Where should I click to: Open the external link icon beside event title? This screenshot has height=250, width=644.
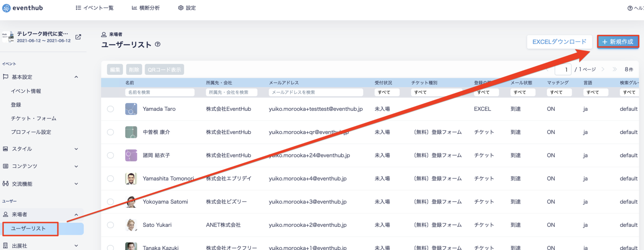[78, 37]
